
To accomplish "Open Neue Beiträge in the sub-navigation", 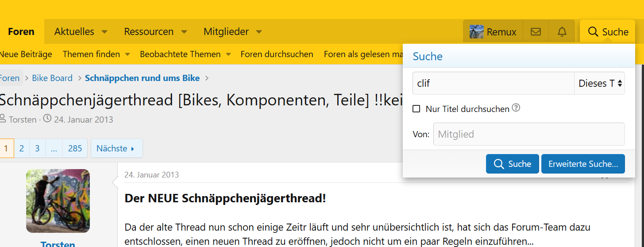I will (26, 54).
